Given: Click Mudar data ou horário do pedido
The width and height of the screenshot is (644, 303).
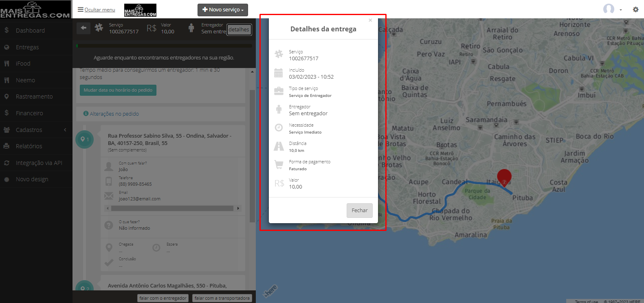Looking at the screenshot, I should coord(118,90).
